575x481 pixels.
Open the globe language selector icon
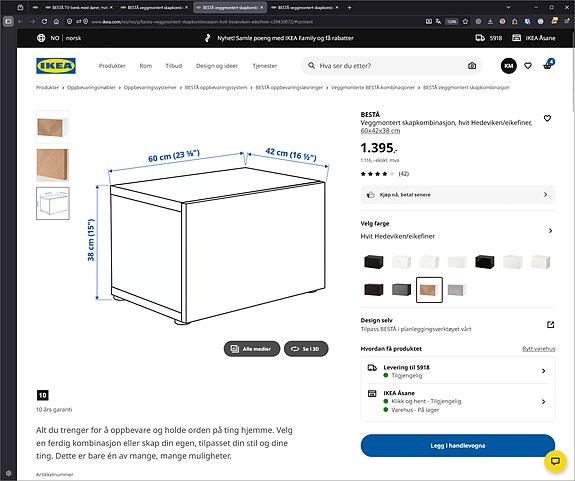(x=41, y=38)
